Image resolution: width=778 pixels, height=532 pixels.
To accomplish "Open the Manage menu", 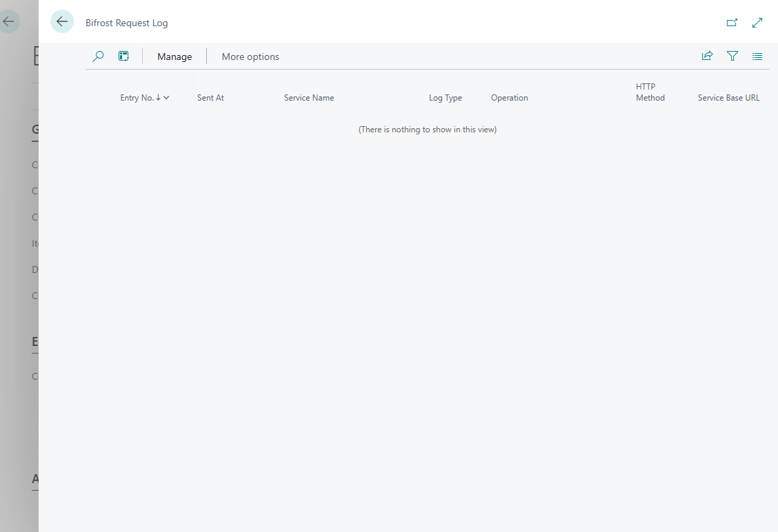I will pos(174,57).
